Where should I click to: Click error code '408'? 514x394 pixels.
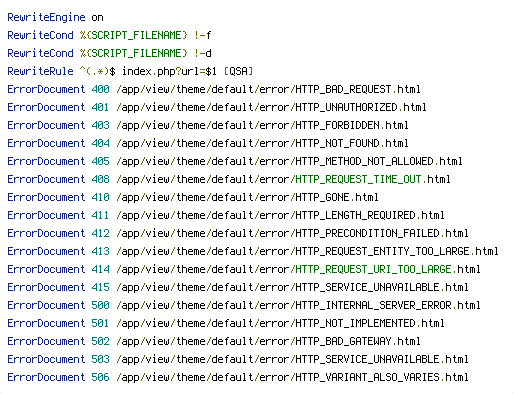point(100,179)
